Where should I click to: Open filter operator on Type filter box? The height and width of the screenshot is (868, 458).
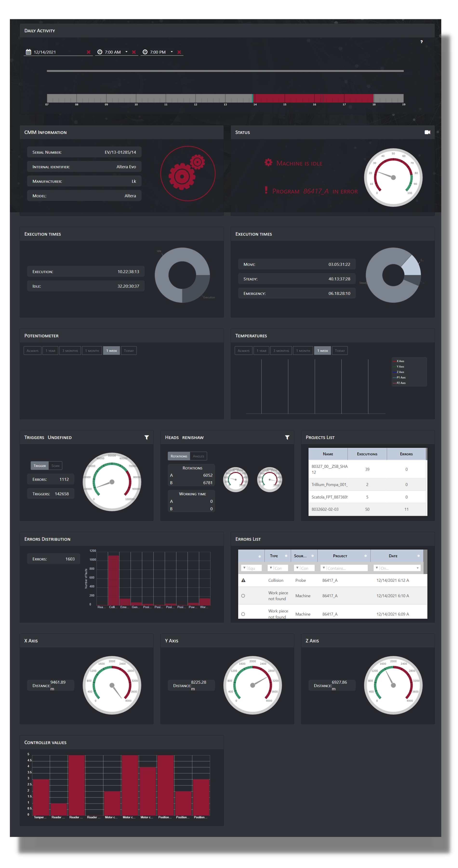[x=271, y=568]
